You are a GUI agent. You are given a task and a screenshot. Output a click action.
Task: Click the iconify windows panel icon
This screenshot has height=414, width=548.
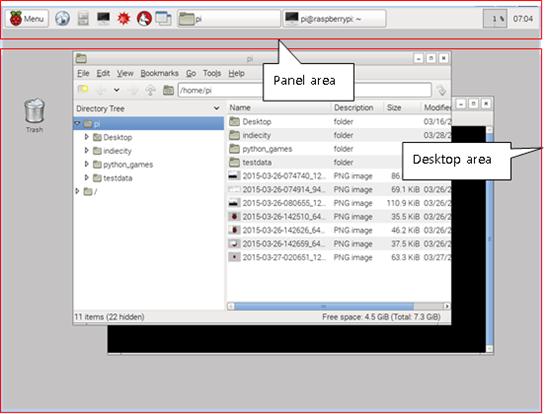[164, 19]
